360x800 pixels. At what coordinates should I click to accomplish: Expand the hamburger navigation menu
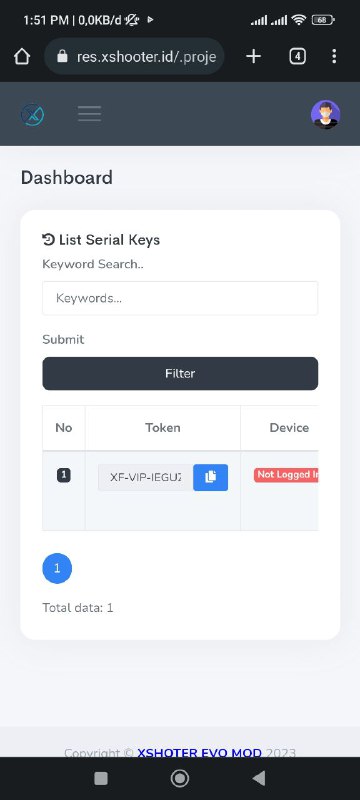click(89, 114)
